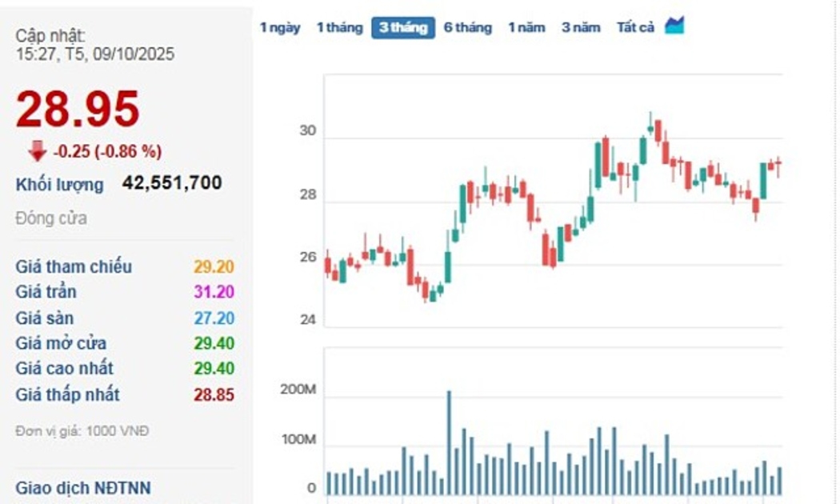Viewport: 840px width, 504px height.
Task: Open the Giao dịch NĐTNN section
Action: (x=82, y=488)
